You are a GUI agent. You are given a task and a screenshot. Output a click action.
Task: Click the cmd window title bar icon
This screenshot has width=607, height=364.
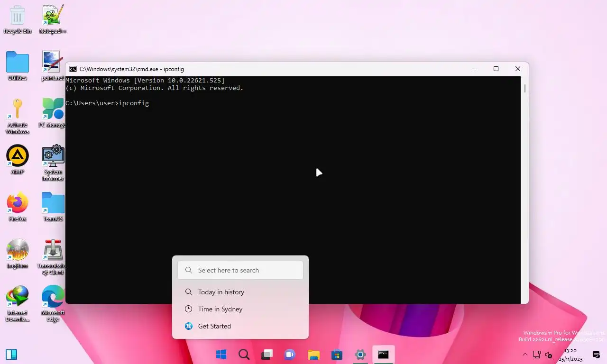pyautogui.click(x=73, y=69)
